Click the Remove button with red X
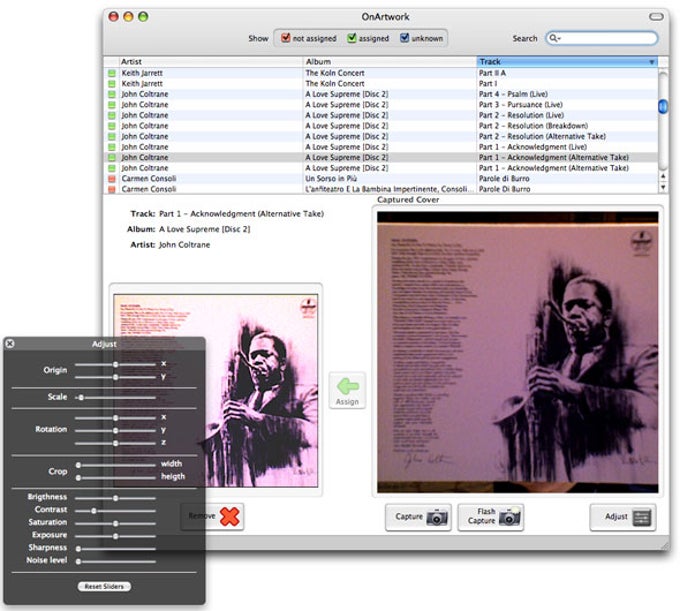 point(212,516)
